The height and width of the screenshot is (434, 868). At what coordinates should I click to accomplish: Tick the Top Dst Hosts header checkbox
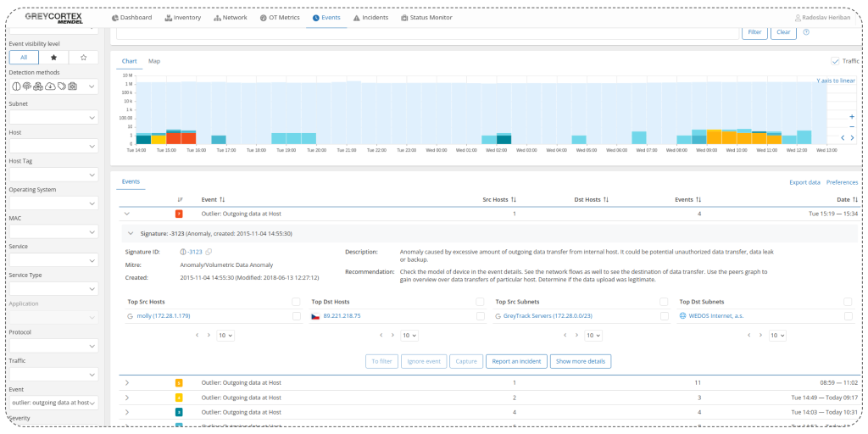pyautogui.click(x=480, y=302)
